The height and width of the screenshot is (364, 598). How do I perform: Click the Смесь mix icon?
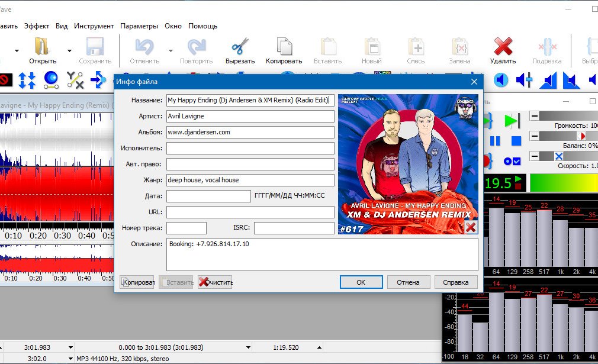point(416,47)
